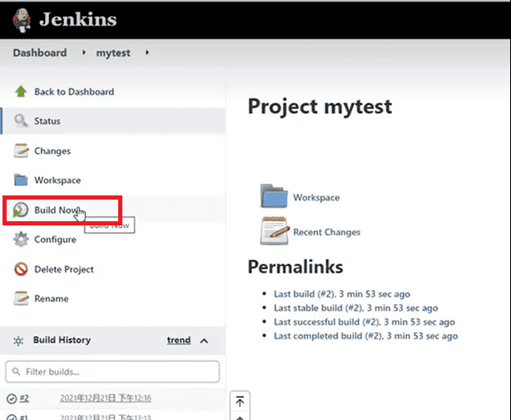Click the Changes notepad icon
Image resolution: width=511 pixels, height=420 pixels.
[x=21, y=151]
